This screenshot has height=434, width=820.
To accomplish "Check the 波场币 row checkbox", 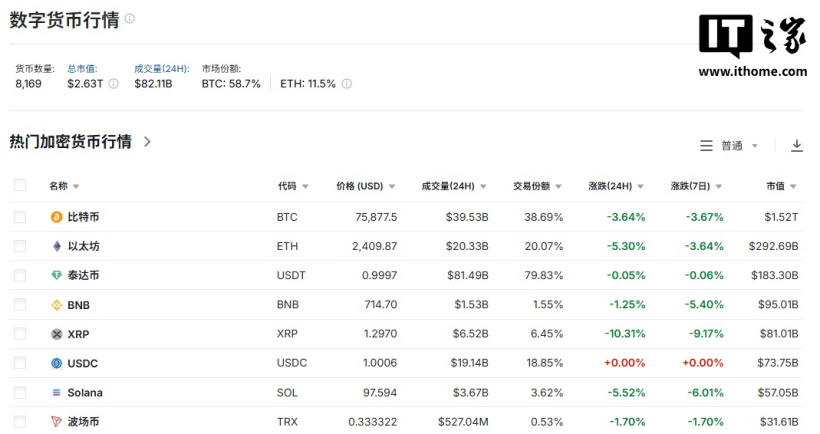I will coord(20,421).
